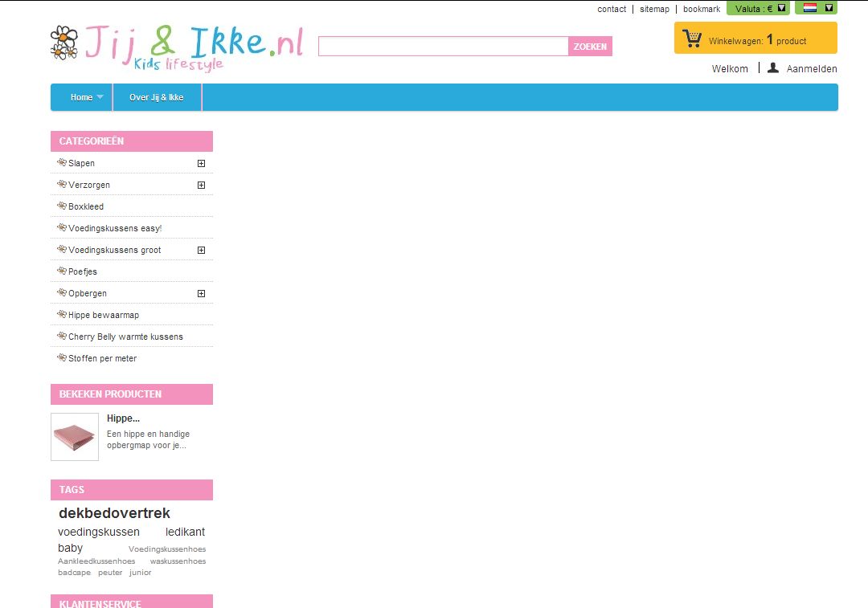The height and width of the screenshot is (608, 868).
Task: Click the BEKEKEN PRODUCTEN block header
Action: [x=132, y=394]
